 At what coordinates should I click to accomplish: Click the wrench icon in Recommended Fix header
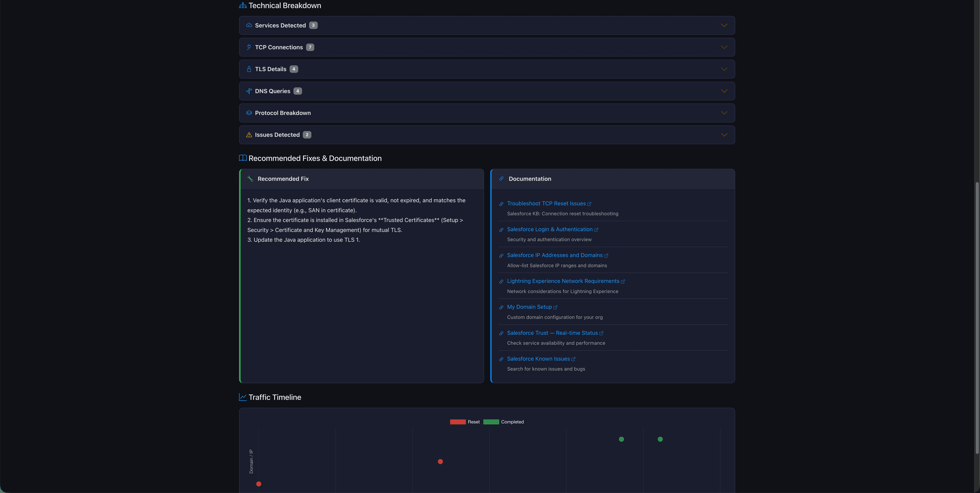tap(250, 178)
